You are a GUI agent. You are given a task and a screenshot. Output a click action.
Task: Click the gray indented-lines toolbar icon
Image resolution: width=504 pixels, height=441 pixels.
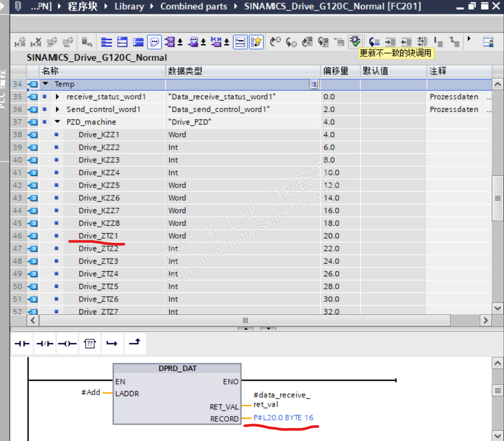[x=339, y=42]
